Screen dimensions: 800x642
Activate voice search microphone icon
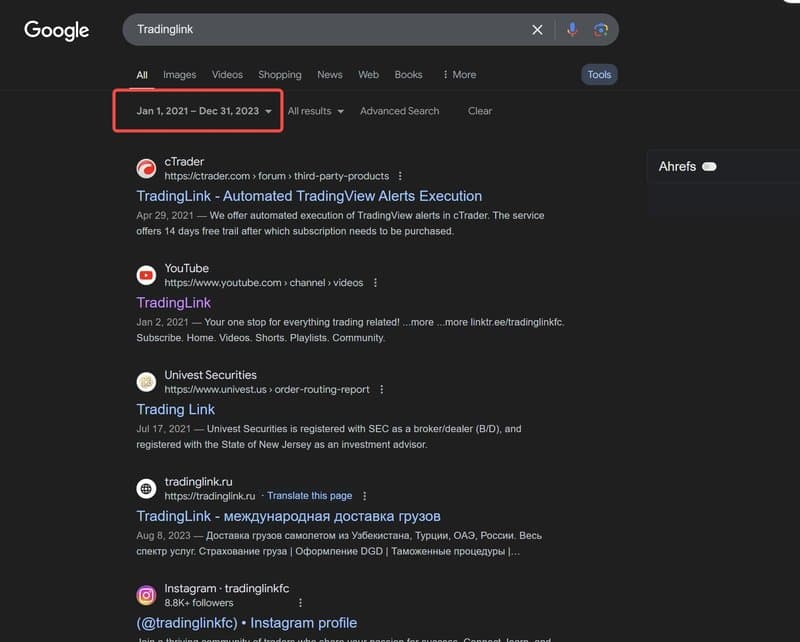(571, 30)
